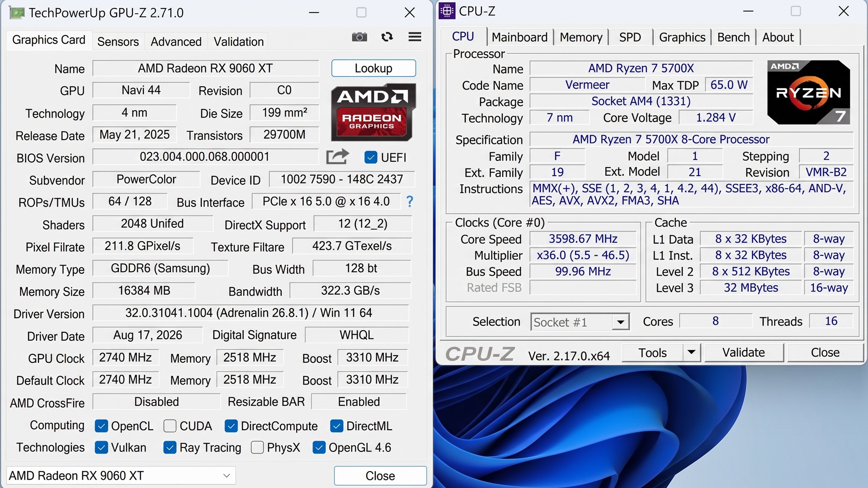The height and width of the screenshot is (488, 868).
Task: Click the AMD Radeon Graphics logo
Action: pos(373,113)
